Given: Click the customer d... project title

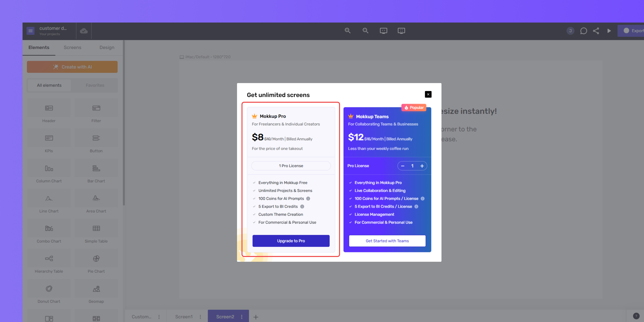Looking at the screenshot, I should tap(53, 28).
